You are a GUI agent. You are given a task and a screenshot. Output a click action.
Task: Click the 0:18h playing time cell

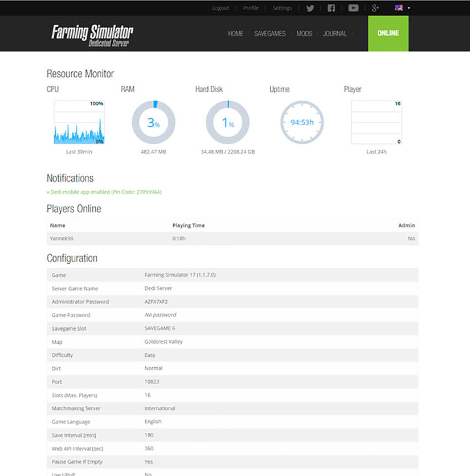(179, 238)
